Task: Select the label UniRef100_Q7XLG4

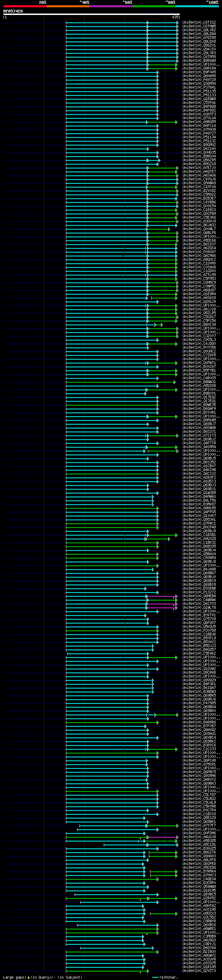Action: pos(199,118)
